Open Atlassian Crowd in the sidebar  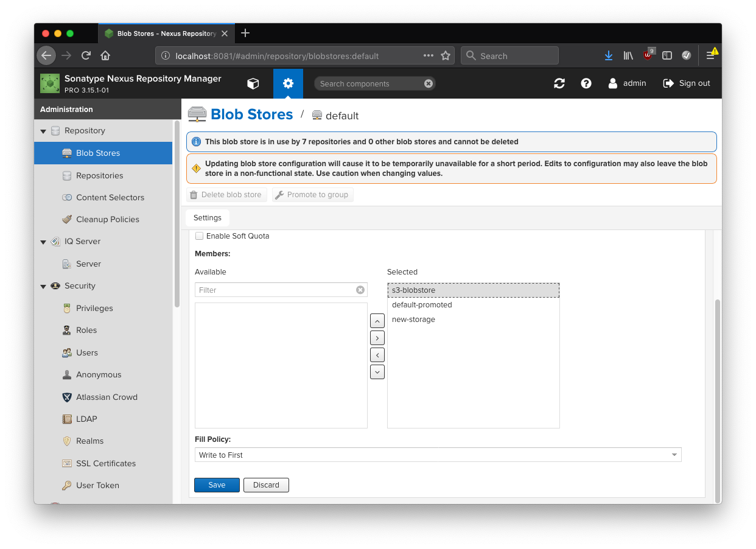pyautogui.click(x=103, y=397)
